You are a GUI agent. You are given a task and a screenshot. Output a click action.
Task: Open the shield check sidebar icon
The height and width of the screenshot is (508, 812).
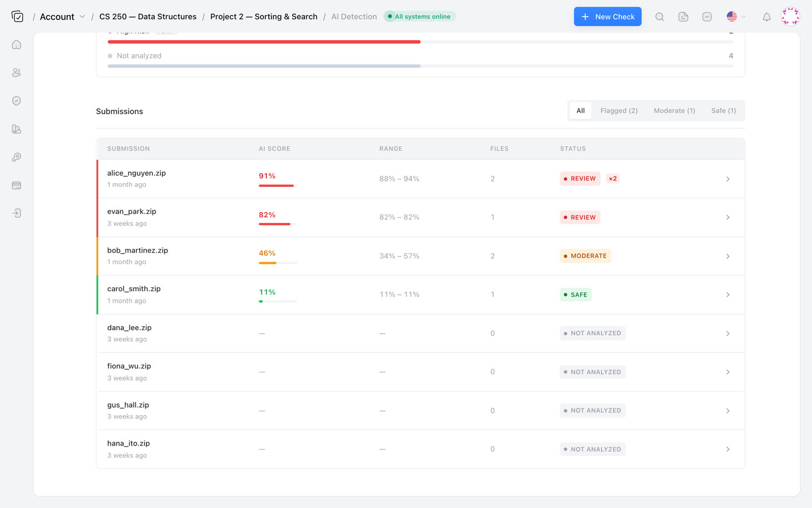tap(17, 101)
